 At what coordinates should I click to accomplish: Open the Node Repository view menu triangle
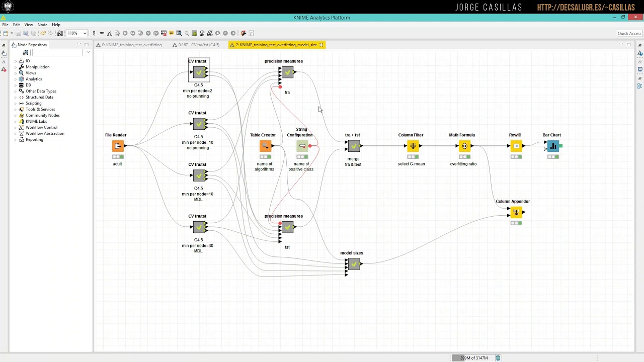coord(88,52)
